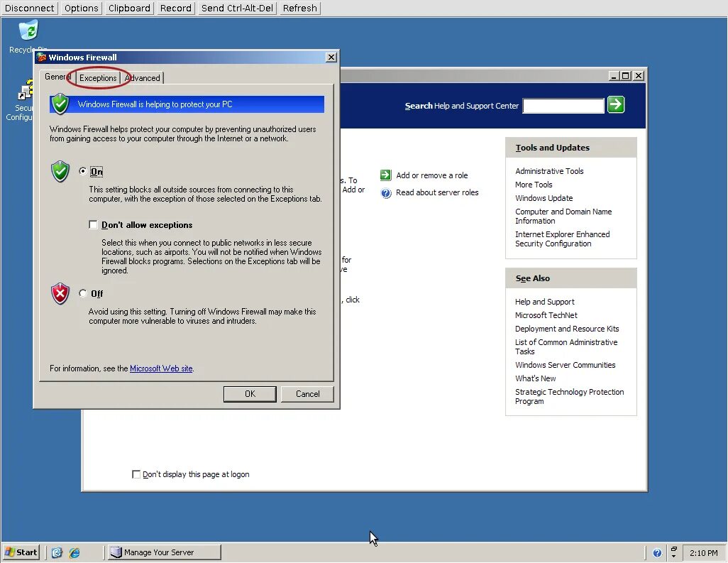The image size is (728, 563).
Task: Open List of Common Administrative Tasks link
Action: pos(566,346)
